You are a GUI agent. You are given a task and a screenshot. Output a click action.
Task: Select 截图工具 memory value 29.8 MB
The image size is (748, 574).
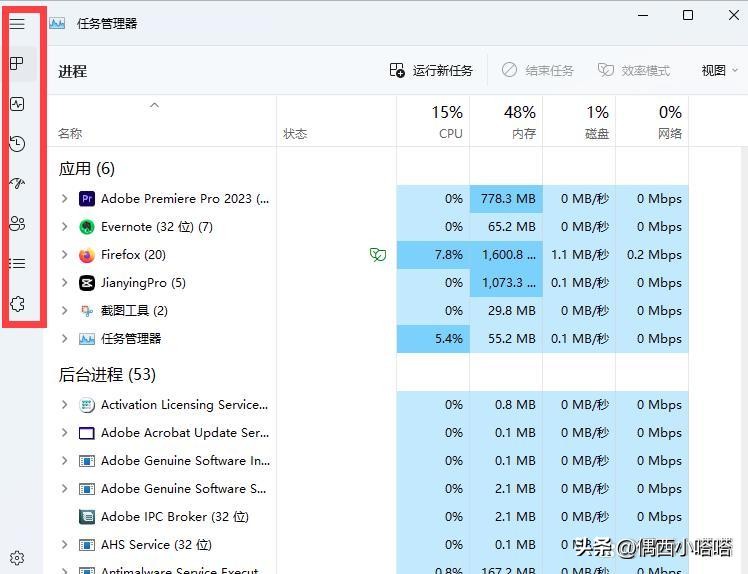point(512,311)
